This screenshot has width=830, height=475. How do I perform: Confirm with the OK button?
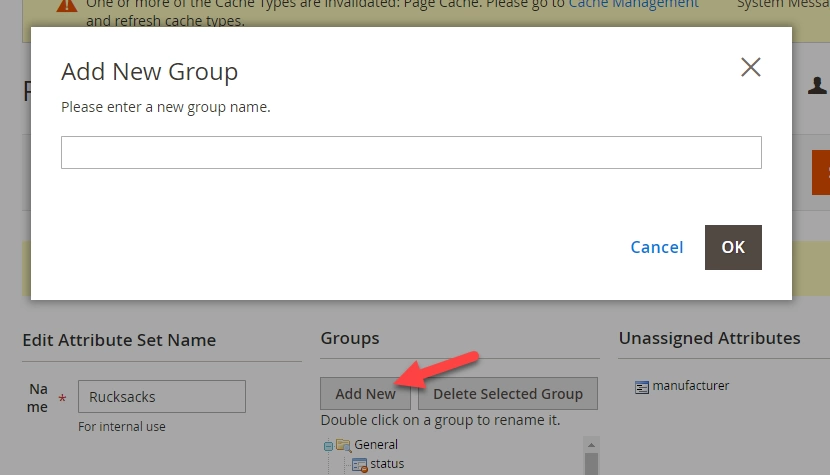pyautogui.click(x=733, y=247)
